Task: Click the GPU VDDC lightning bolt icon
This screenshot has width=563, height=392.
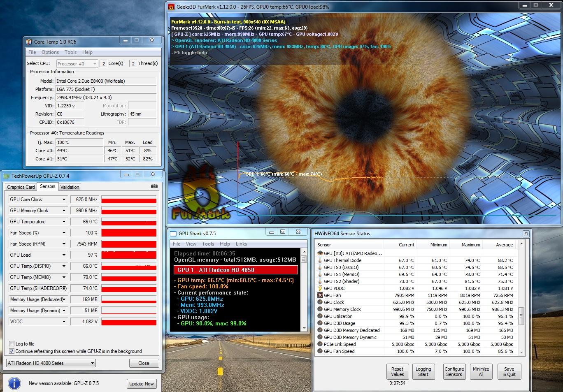Action: point(320,288)
